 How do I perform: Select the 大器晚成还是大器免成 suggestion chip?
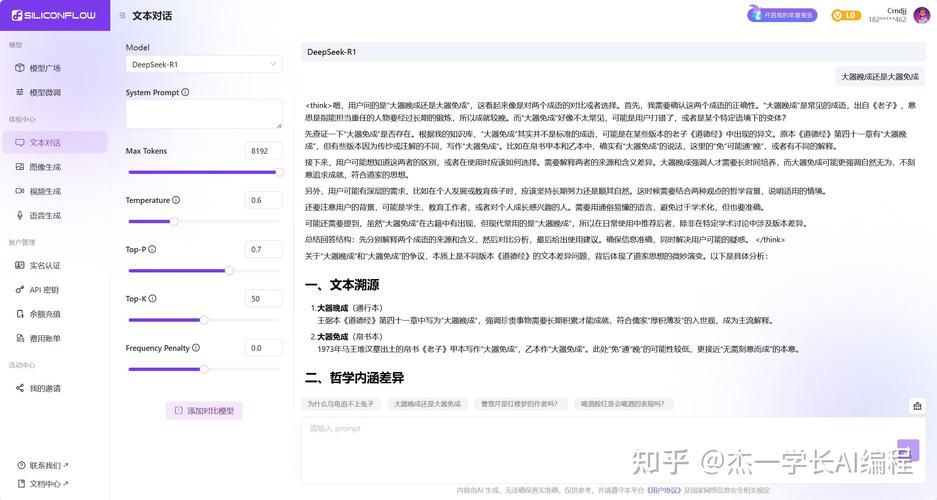[427, 404]
